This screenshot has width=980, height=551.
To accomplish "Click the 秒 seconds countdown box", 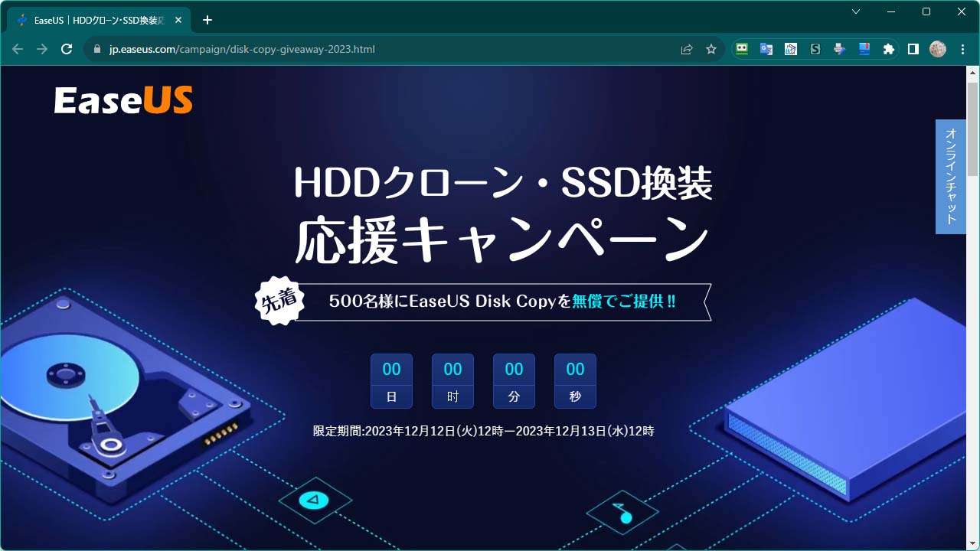I will (x=575, y=380).
